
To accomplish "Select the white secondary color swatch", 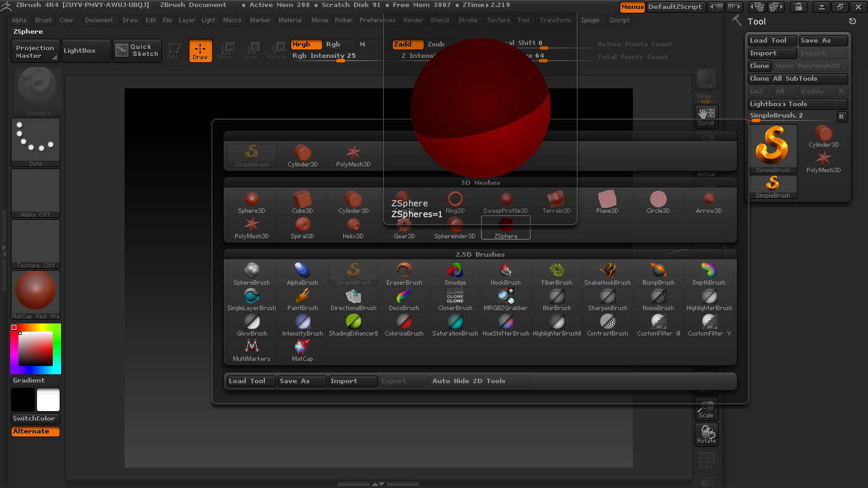I will point(48,400).
